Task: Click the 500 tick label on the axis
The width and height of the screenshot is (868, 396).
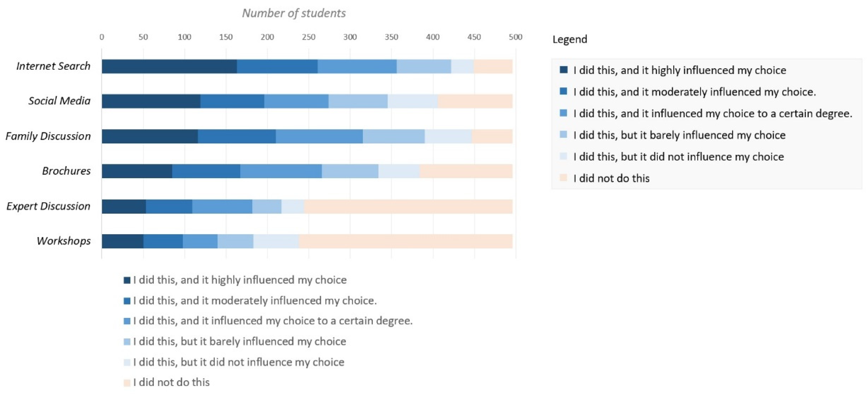Action: [x=516, y=37]
